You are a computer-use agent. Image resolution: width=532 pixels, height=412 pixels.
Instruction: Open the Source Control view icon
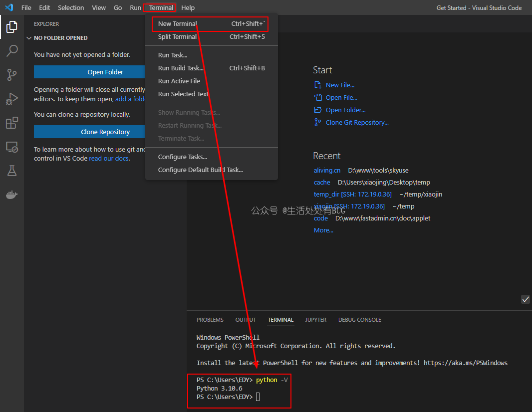click(12, 75)
